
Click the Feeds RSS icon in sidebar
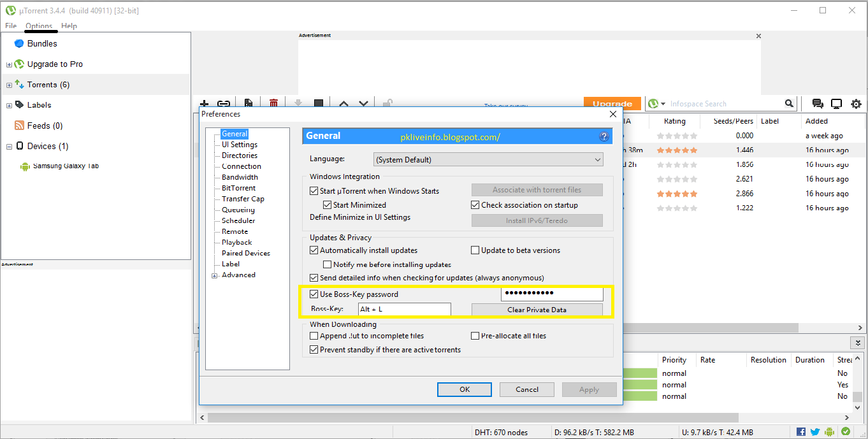(x=19, y=126)
